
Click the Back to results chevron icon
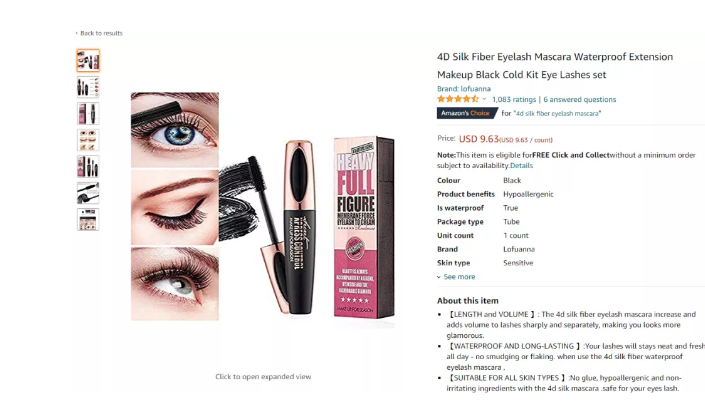pos(76,33)
